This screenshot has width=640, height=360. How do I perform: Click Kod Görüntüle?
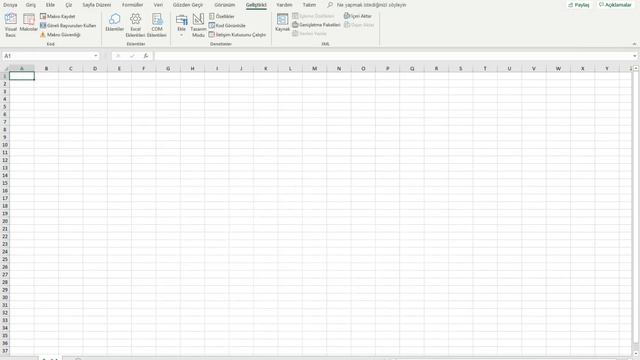pyautogui.click(x=227, y=25)
